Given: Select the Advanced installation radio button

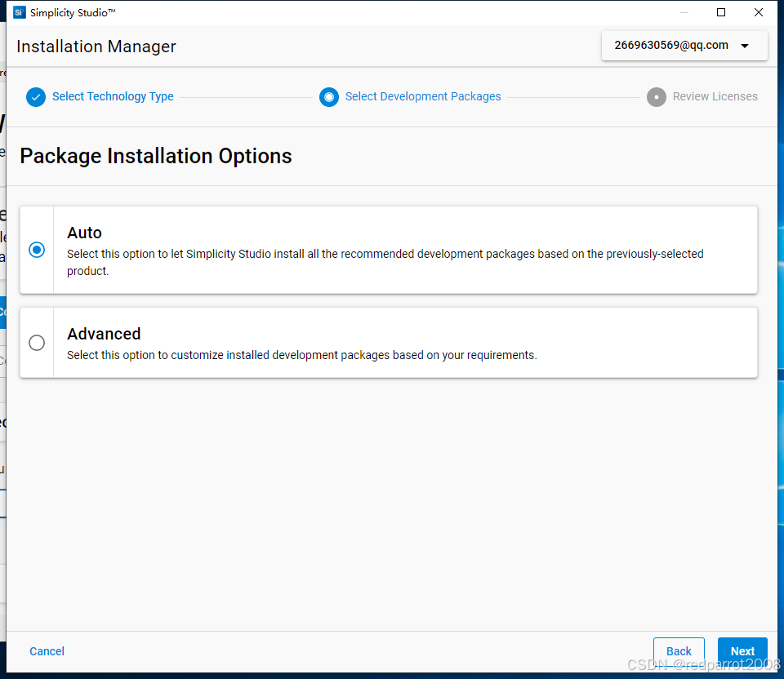Looking at the screenshot, I should 37,343.
